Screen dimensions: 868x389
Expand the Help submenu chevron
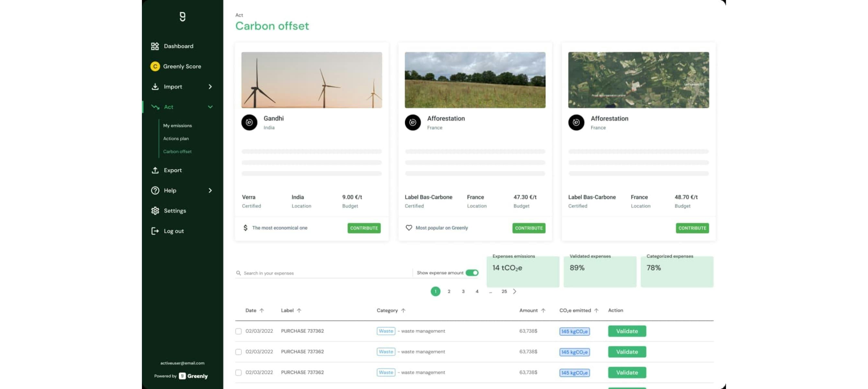[x=211, y=190]
